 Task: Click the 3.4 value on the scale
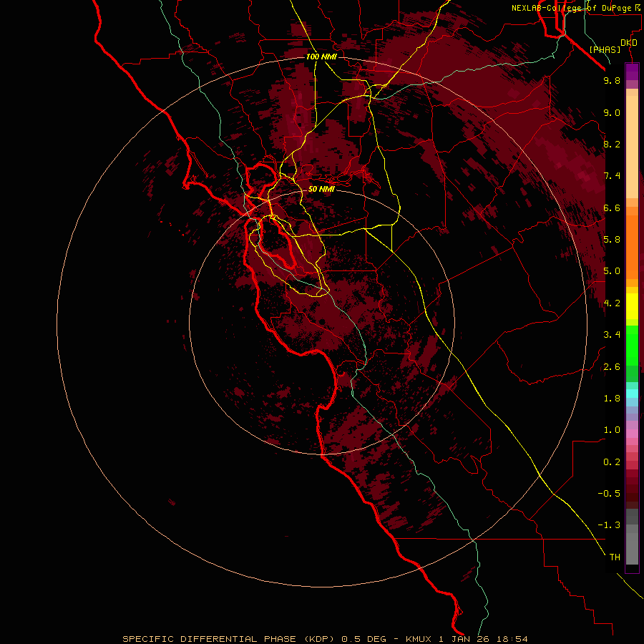pyautogui.click(x=612, y=335)
